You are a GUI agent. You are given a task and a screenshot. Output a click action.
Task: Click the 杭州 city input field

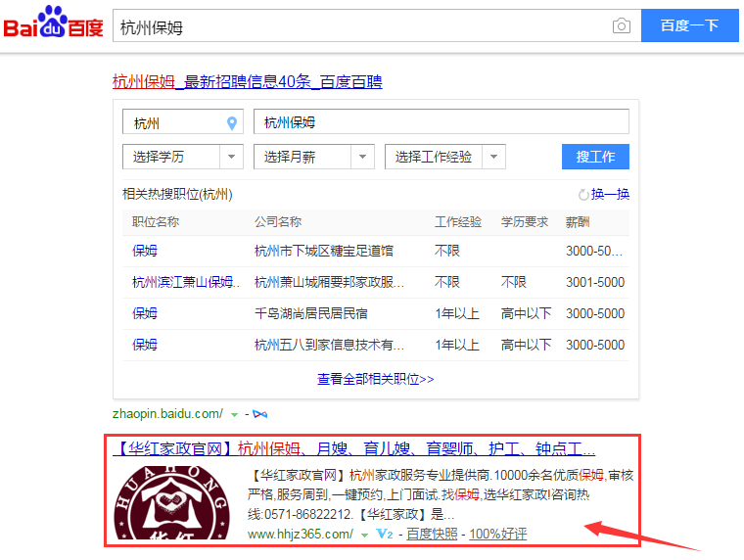[x=183, y=121]
